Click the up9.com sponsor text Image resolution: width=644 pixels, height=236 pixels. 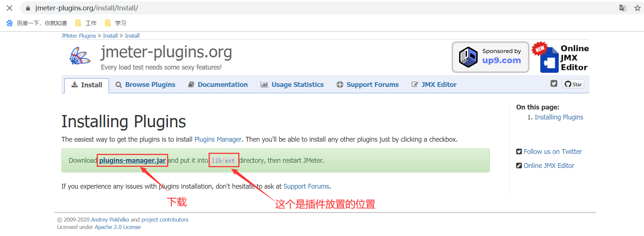click(x=502, y=61)
